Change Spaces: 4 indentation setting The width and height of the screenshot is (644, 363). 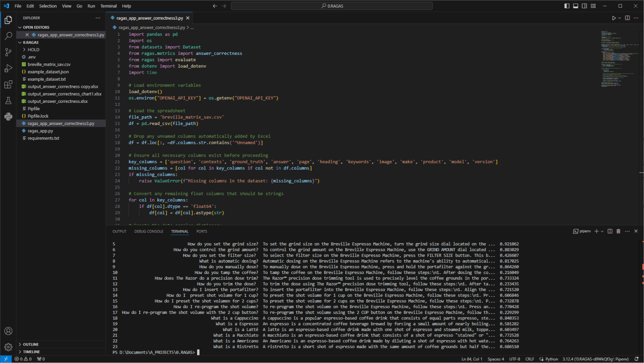(496, 359)
